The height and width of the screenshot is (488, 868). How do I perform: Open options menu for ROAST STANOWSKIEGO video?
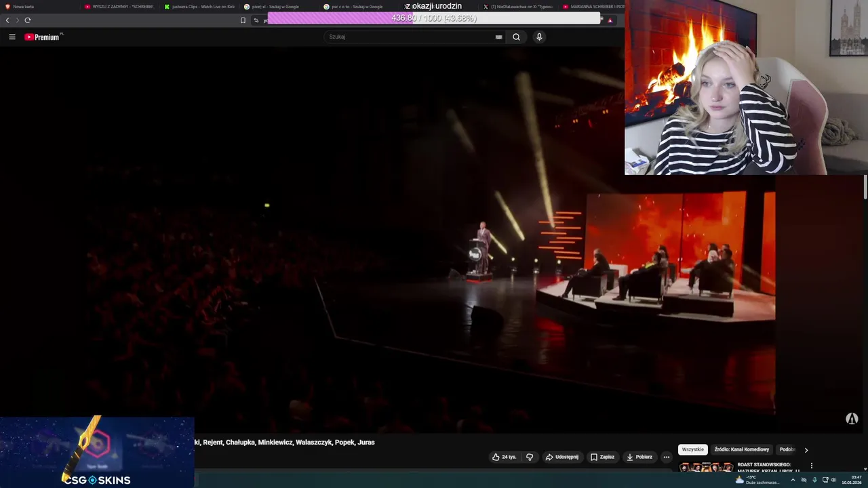811,466
